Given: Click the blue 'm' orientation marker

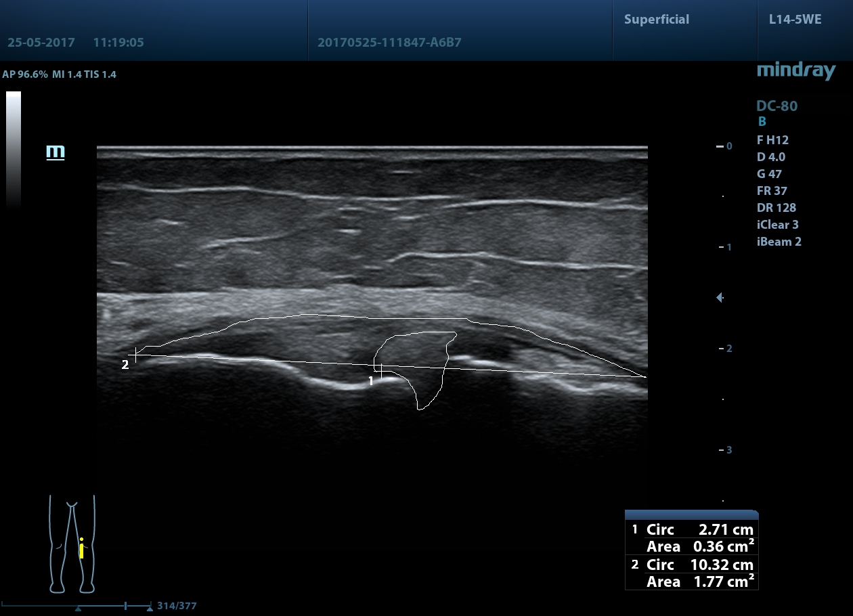Looking at the screenshot, I should pyautogui.click(x=56, y=152).
